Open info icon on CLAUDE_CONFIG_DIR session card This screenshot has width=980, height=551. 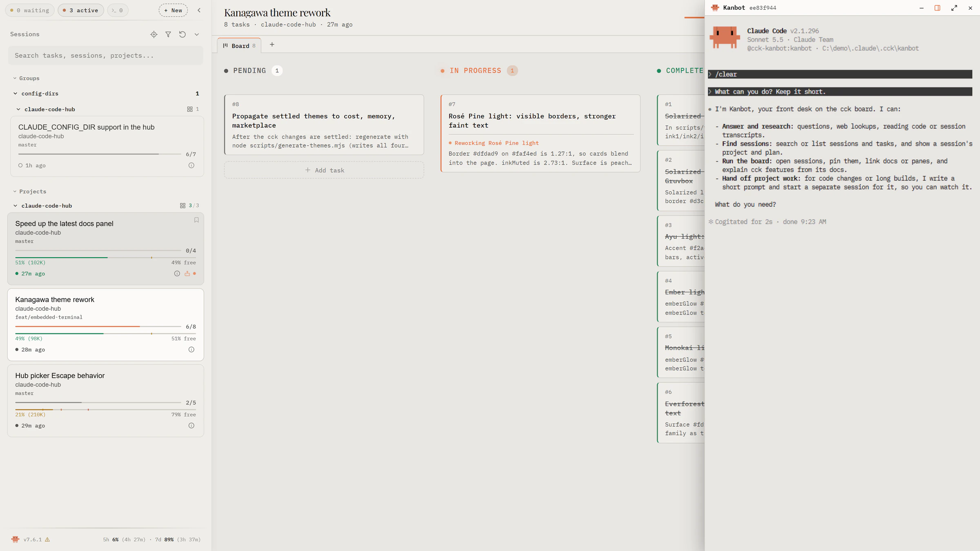(x=192, y=165)
